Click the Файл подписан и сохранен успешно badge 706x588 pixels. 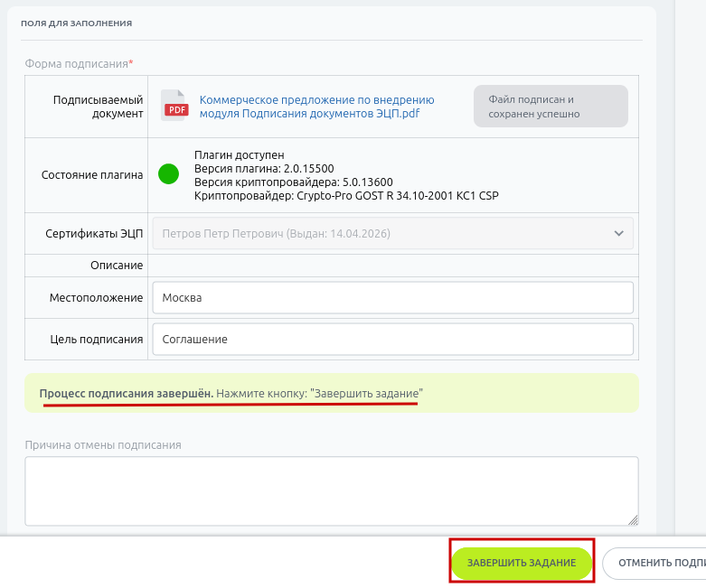(550, 107)
